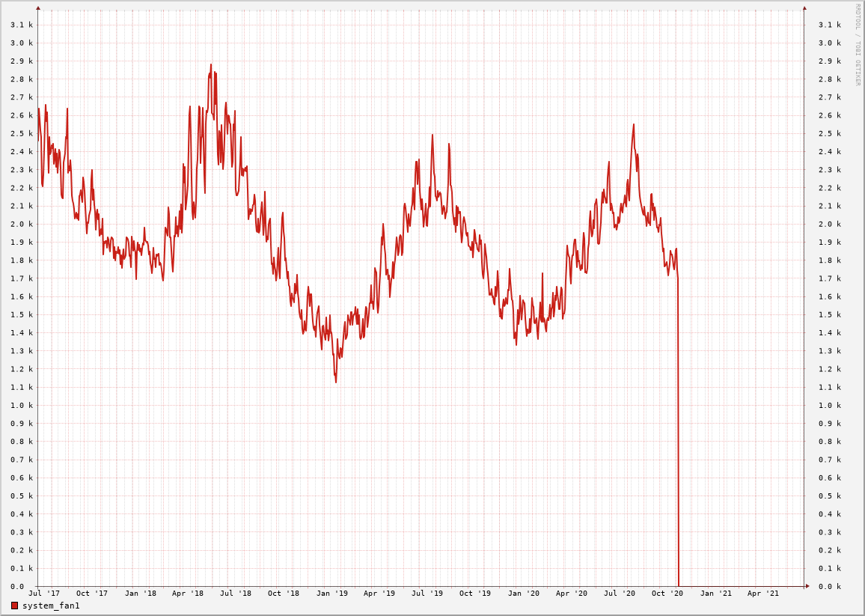Select the Jul '17 x-axis label

[44, 594]
